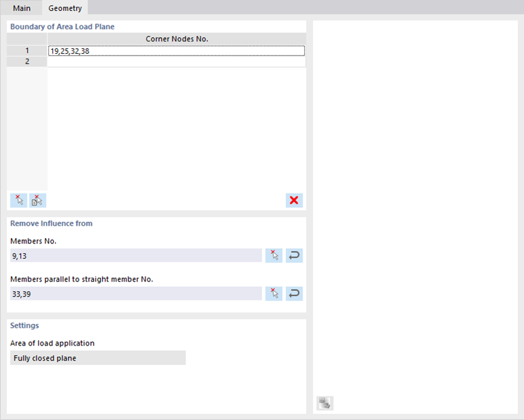This screenshot has height=420, width=524.
Task: Delete boundary row with red X button
Action: (x=294, y=200)
